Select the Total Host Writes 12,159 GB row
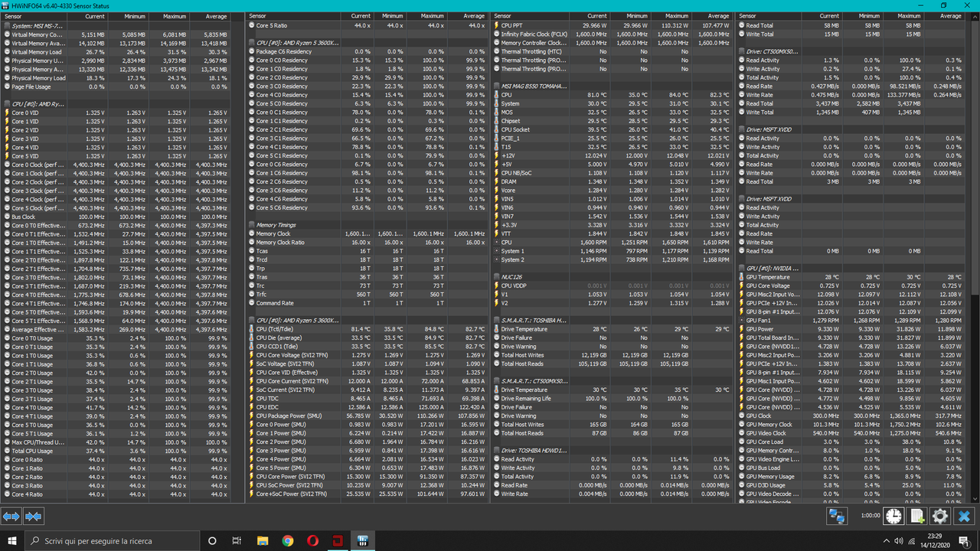Image resolution: width=980 pixels, height=551 pixels. coord(612,355)
